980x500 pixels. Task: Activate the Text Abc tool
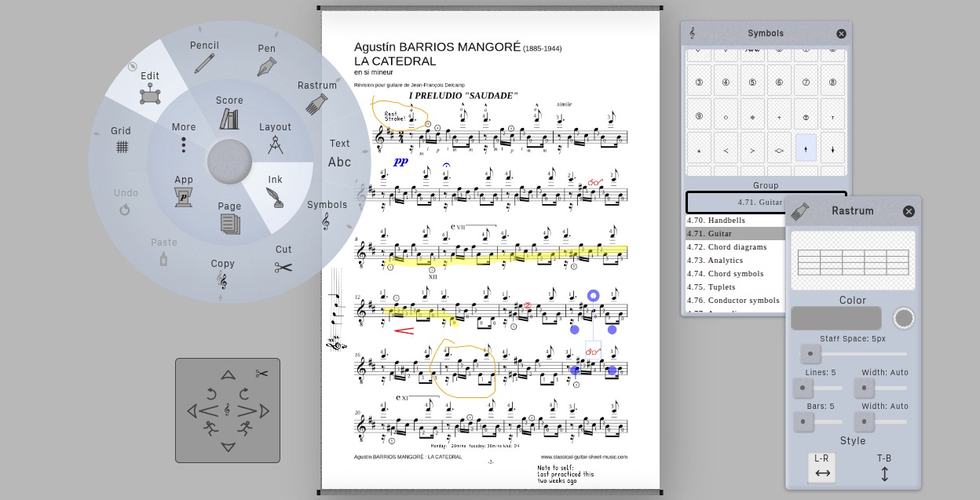[x=339, y=155]
